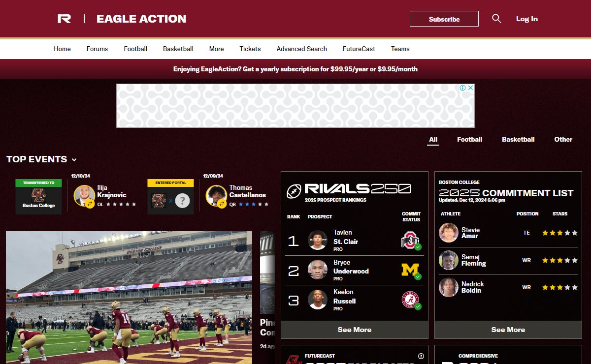Click the stadium warmup article photo
This screenshot has height=364, width=591.
(x=129, y=298)
